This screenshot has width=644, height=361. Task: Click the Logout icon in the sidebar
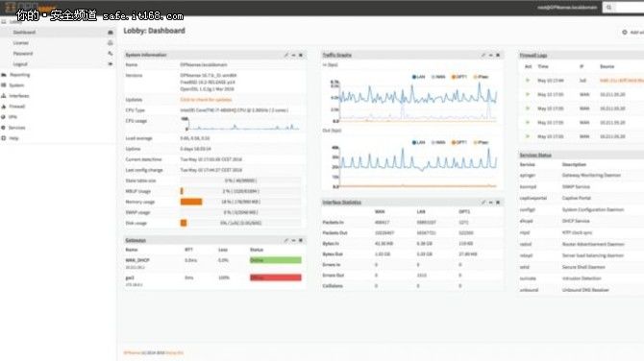(111, 64)
